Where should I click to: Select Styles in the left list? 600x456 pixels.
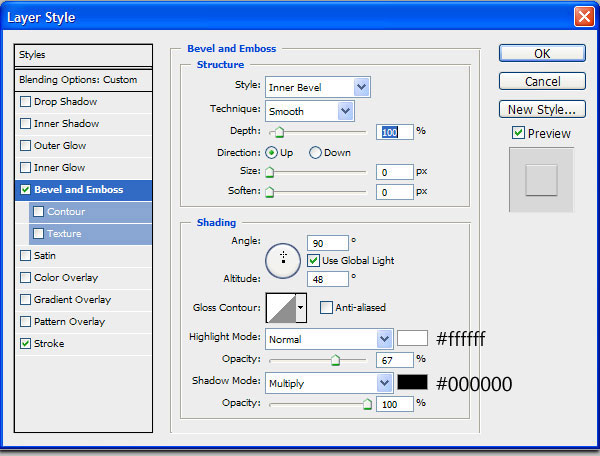click(x=83, y=55)
